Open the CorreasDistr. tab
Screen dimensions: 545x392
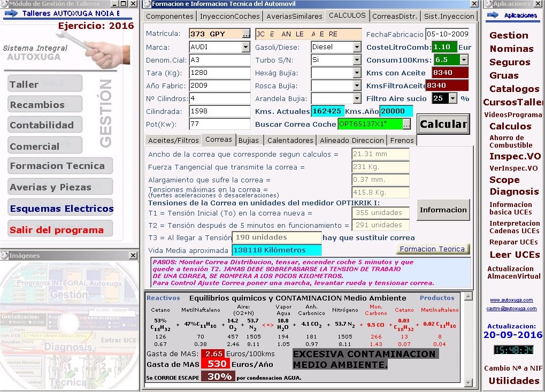pyautogui.click(x=395, y=17)
